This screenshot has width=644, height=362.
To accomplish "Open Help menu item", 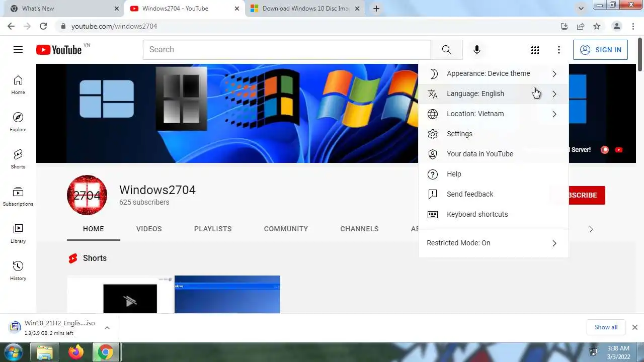I will point(493,174).
